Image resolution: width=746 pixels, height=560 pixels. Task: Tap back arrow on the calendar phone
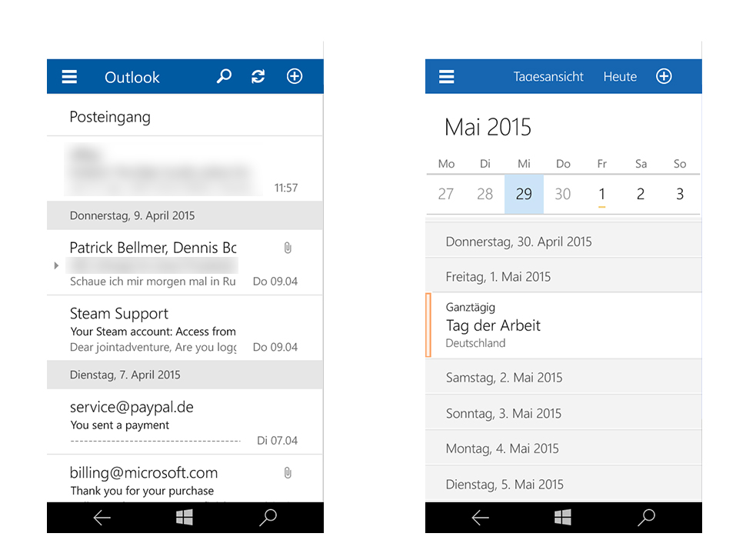click(x=480, y=518)
